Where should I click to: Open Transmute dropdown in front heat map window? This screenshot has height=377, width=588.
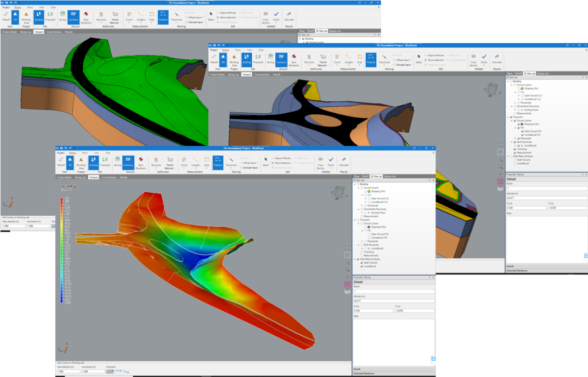231,162
